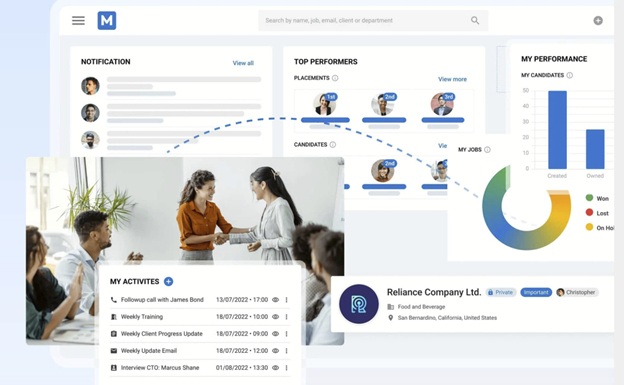Open the hamburger navigation menu
624x385 pixels.
point(78,20)
